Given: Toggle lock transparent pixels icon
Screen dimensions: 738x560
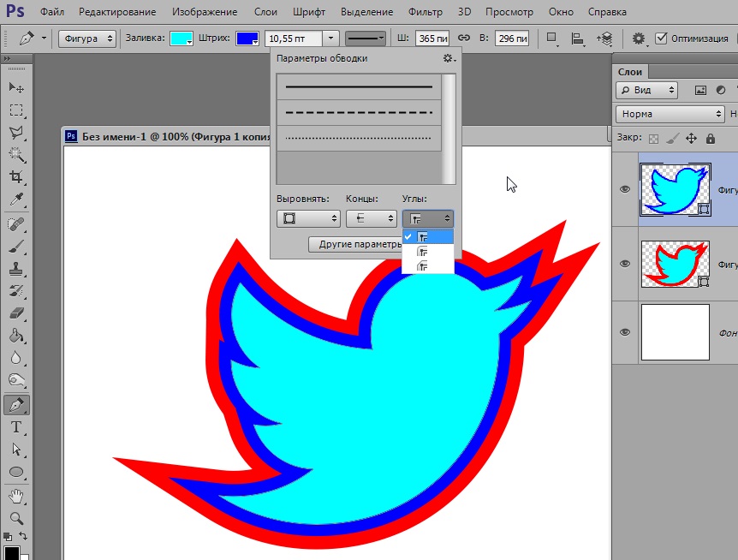Looking at the screenshot, I should point(654,139).
